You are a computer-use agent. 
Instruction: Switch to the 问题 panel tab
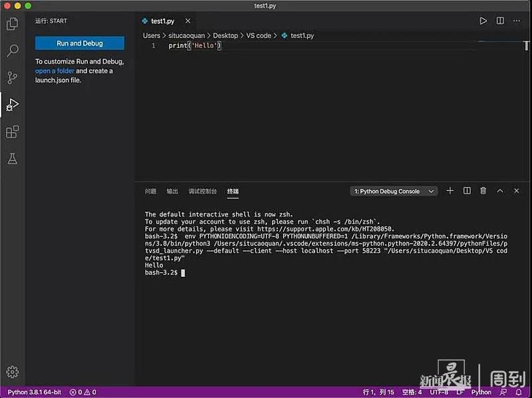pos(151,192)
